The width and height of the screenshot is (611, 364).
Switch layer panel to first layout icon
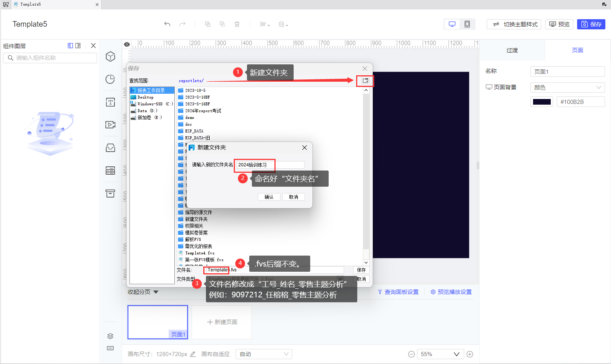(70, 46)
